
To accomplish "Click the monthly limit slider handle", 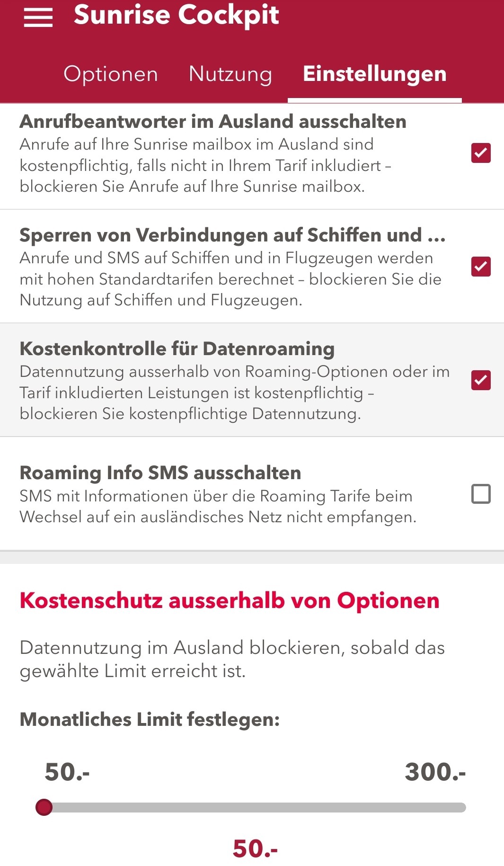I will coord(44,807).
